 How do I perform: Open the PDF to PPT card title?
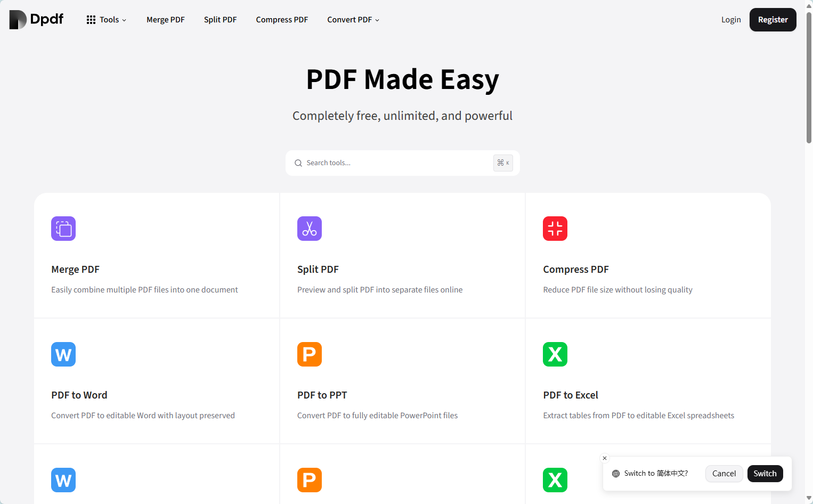(x=322, y=395)
